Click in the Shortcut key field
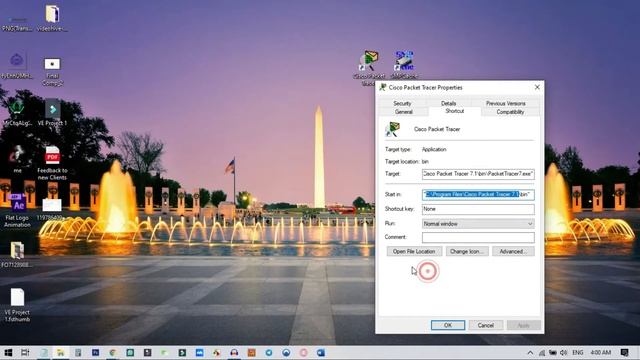 pos(478,209)
